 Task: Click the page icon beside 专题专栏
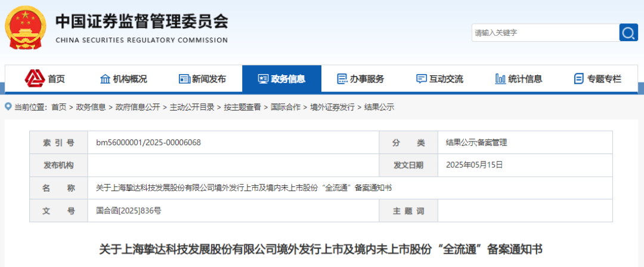pyautogui.click(x=579, y=79)
